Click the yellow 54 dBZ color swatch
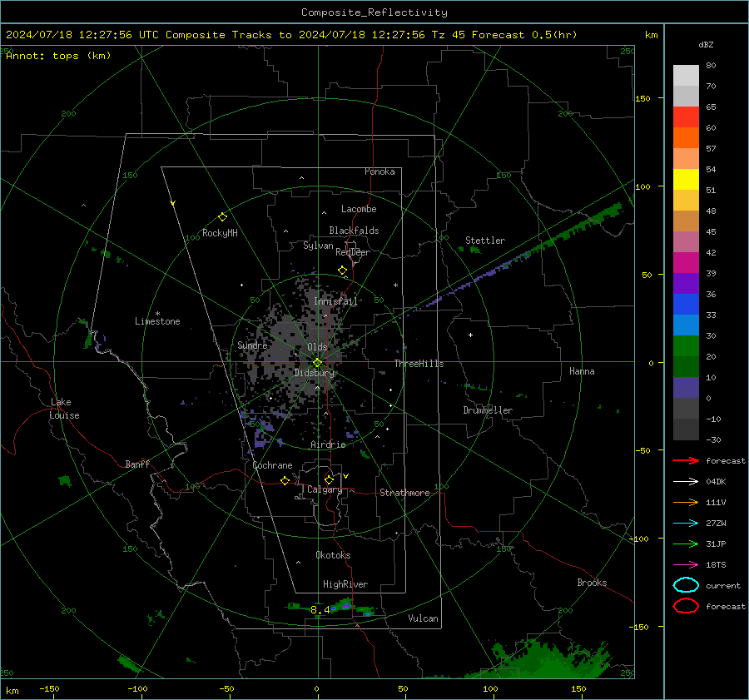 tap(686, 180)
